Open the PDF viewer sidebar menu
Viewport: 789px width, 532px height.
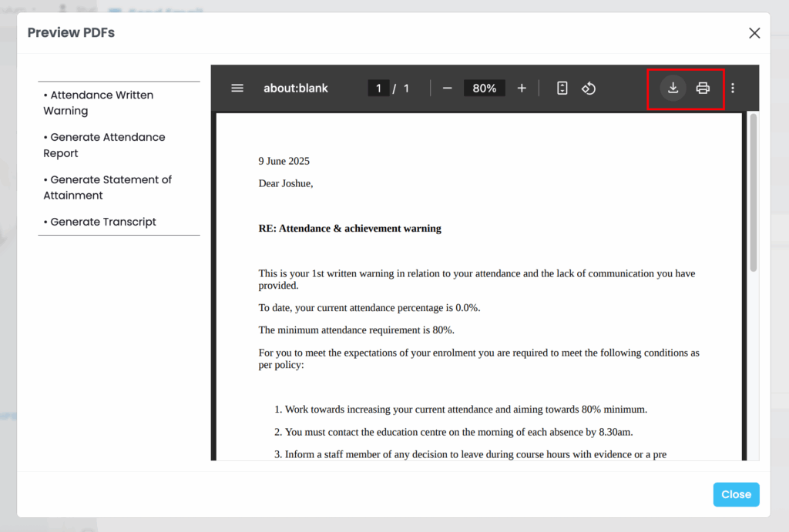(237, 89)
